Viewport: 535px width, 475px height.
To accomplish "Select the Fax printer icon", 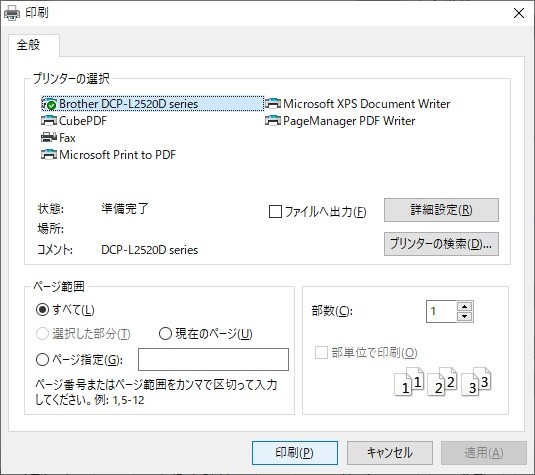I will pyautogui.click(x=49, y=138).
